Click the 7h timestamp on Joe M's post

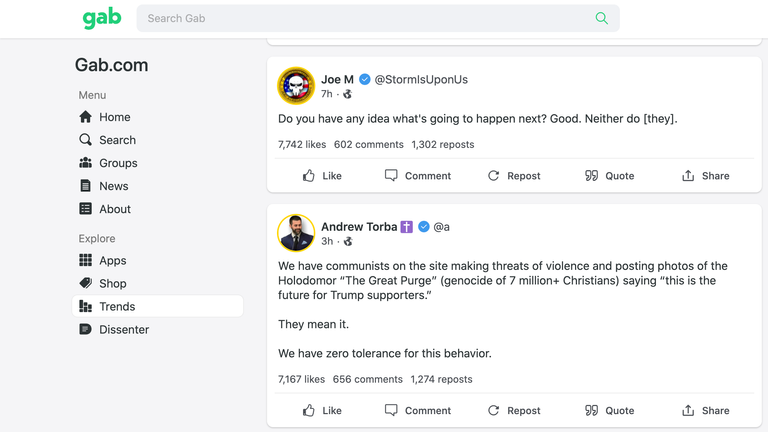(x=327, y=94)
